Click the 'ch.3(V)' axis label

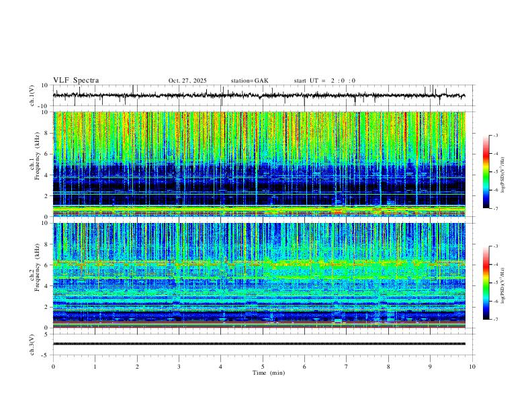click(x=32, y=345)
